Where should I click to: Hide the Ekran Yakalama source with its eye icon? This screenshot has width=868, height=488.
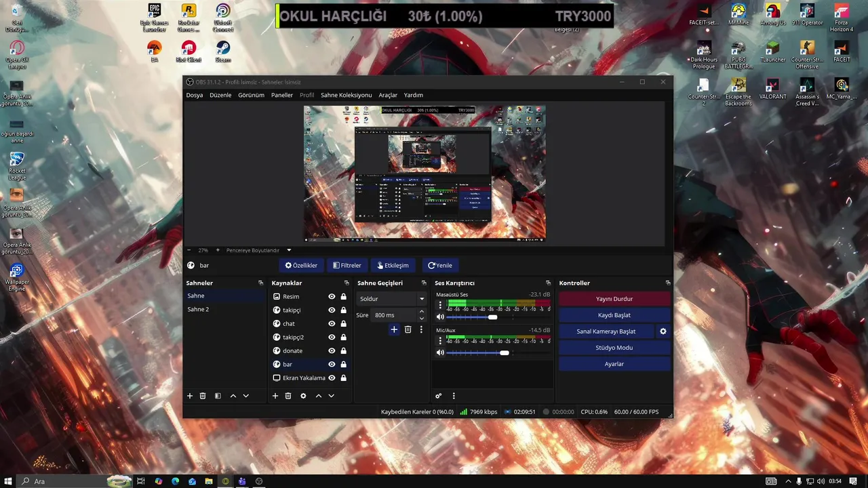click(x=332, y=378)
